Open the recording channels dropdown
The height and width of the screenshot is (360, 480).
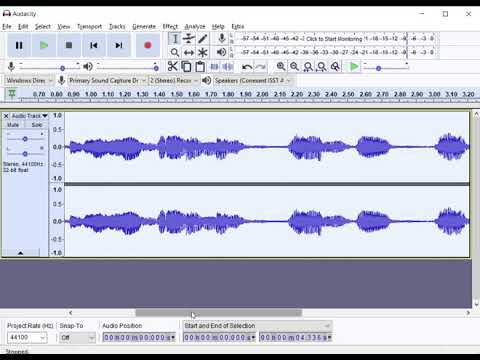[x=173, y=80]
